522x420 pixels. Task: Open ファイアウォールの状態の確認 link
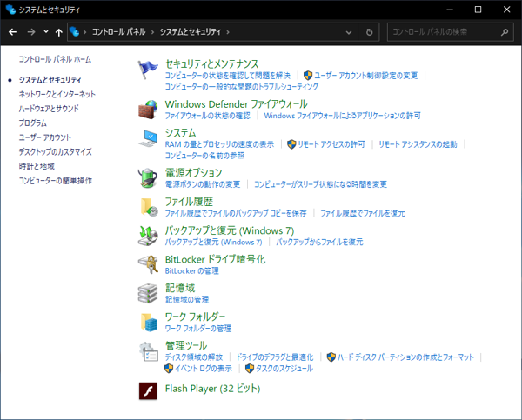(x=208, y=116)
